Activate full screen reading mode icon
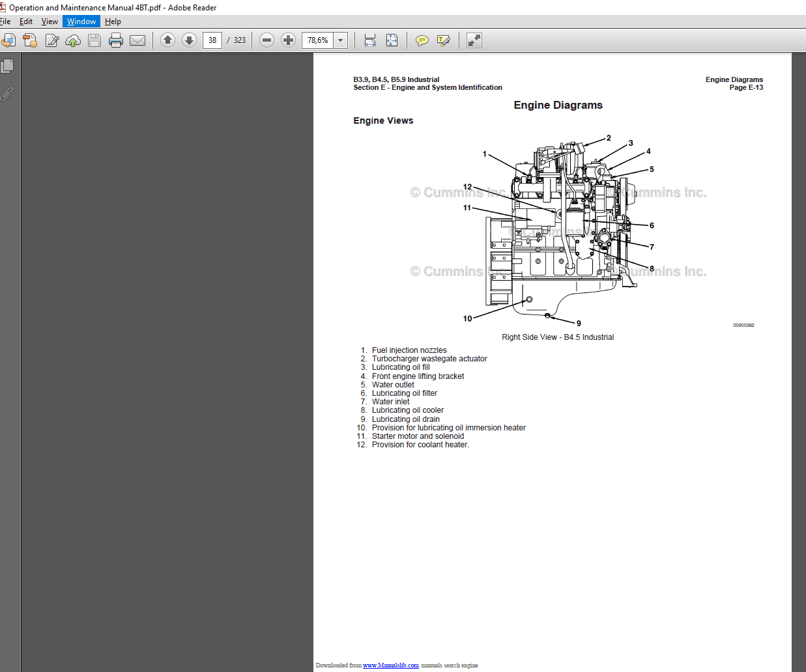This screenshot has width=806, height=672. (474, 40)
